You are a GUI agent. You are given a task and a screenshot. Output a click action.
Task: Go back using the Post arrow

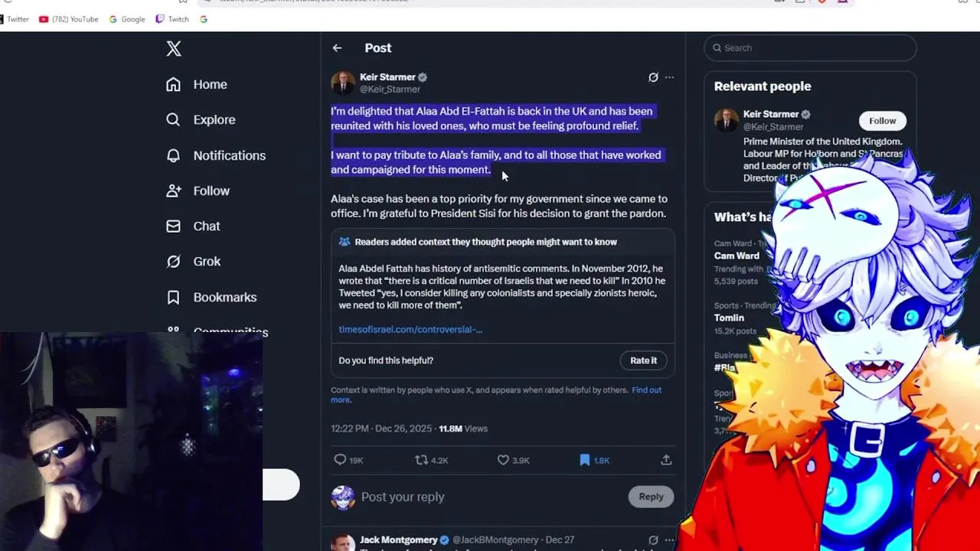pos(337,48)
